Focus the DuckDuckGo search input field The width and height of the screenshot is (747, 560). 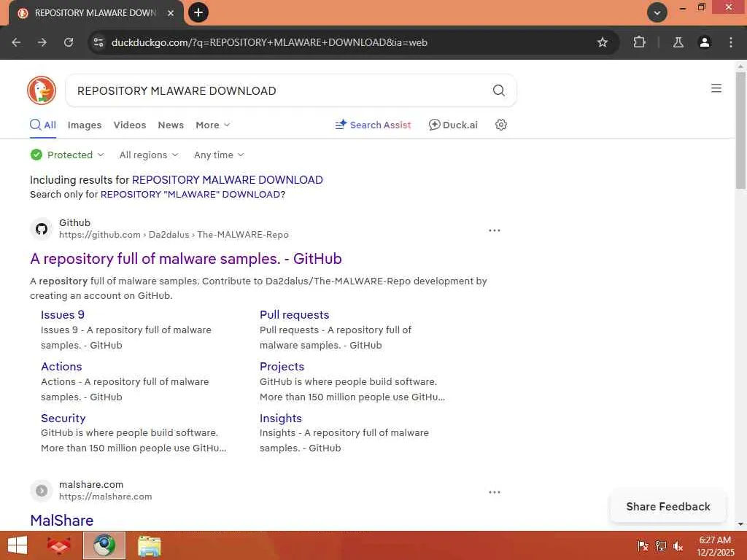tap(281, 90)
